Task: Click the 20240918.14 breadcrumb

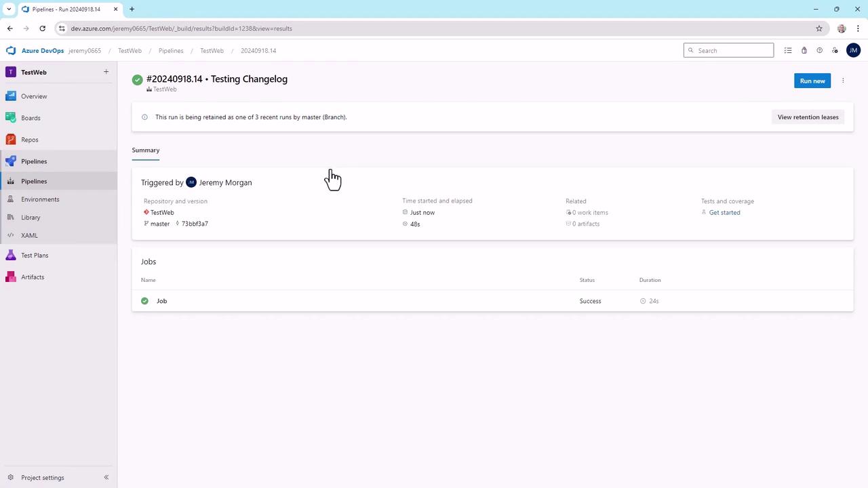Action: (258, 51)
